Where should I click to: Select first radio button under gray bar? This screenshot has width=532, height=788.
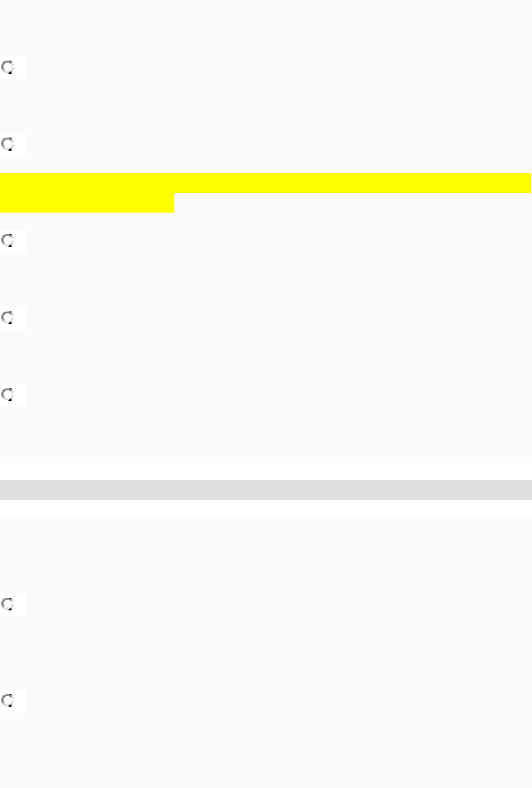(x=8, y=605)
